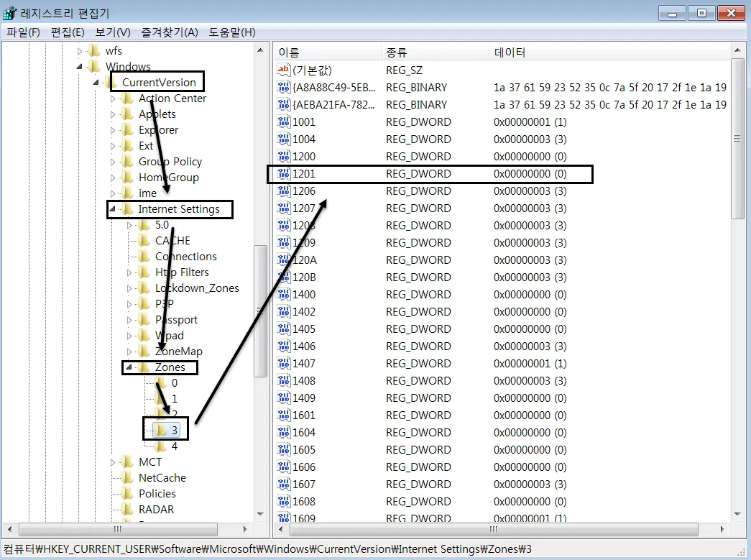Expand the Explorer tree node
The height and width of the screenshot is (560, 751).
click(x=113, y=130)
